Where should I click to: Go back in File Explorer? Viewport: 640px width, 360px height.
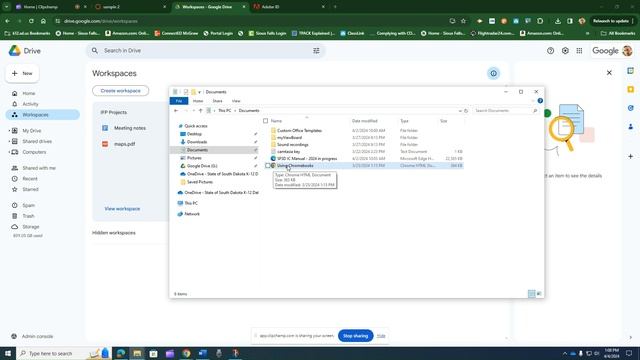pos(176,111)
